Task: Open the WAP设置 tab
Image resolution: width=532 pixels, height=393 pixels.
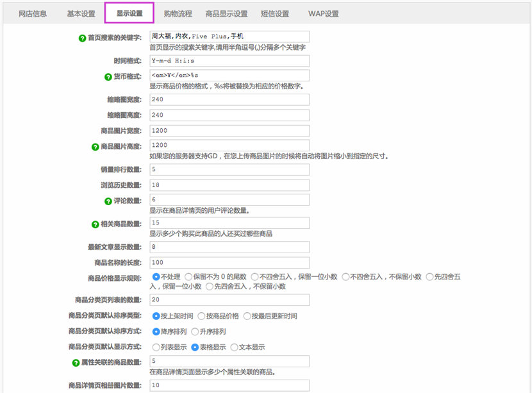Action: tap(323, 13)
